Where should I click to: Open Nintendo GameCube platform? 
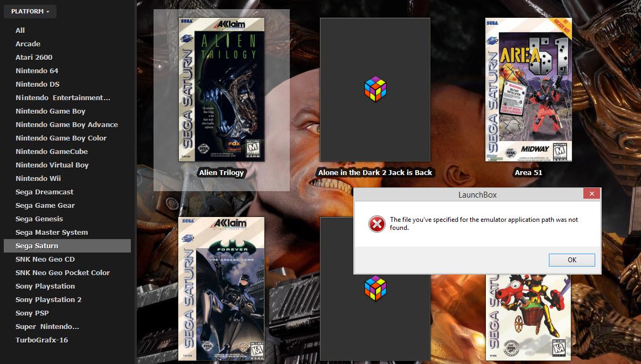[x=52, y=151]
